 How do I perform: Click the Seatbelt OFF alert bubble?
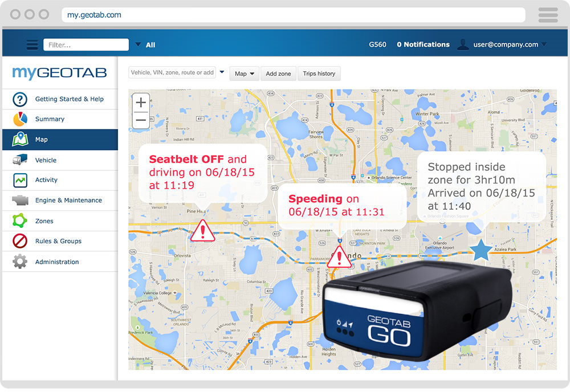pos(203,174)
